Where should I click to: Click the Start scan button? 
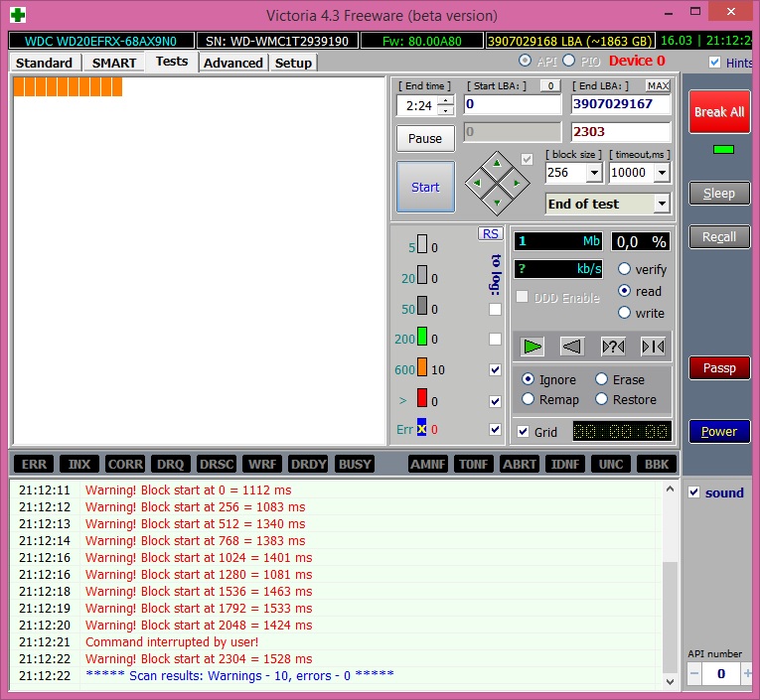point(425,187)
